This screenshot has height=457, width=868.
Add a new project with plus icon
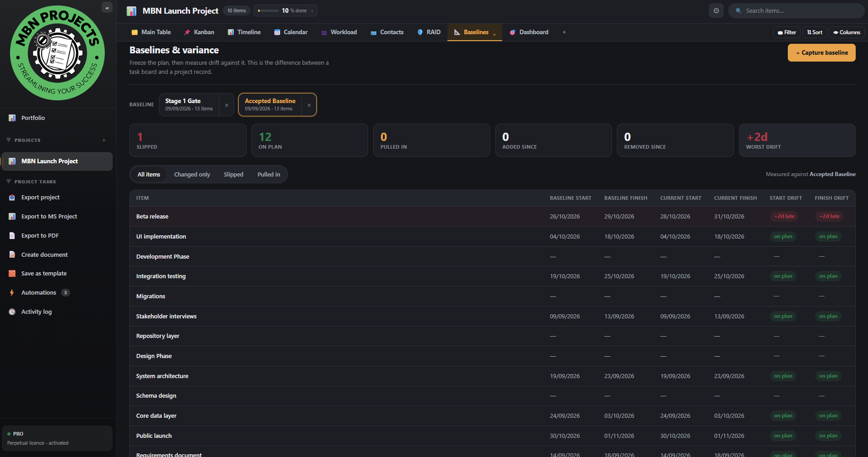[x=104, y=140]
